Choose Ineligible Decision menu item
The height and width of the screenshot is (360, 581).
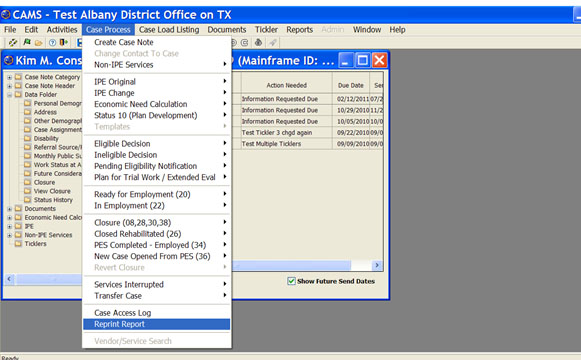[x=157, y=155]
